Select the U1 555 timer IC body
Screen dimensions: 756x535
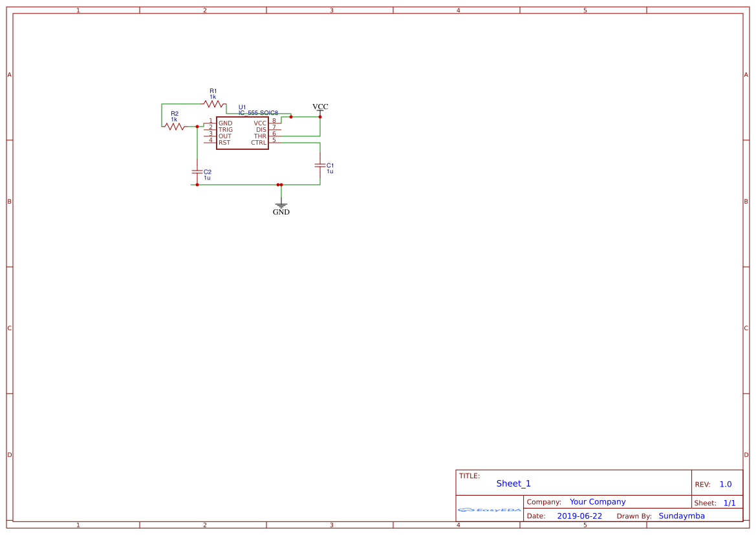click(x=243, y=132)
